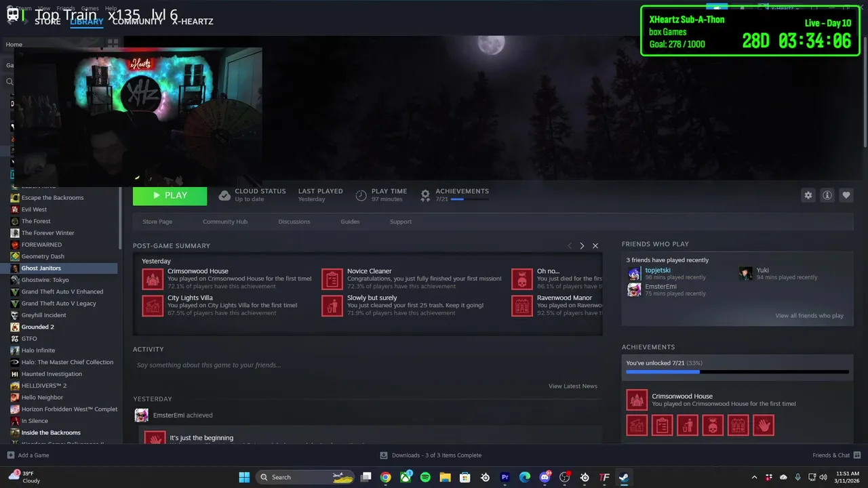Click the large achievements unlocked progress bar
868x488 pixels.
tap(737, 371)
